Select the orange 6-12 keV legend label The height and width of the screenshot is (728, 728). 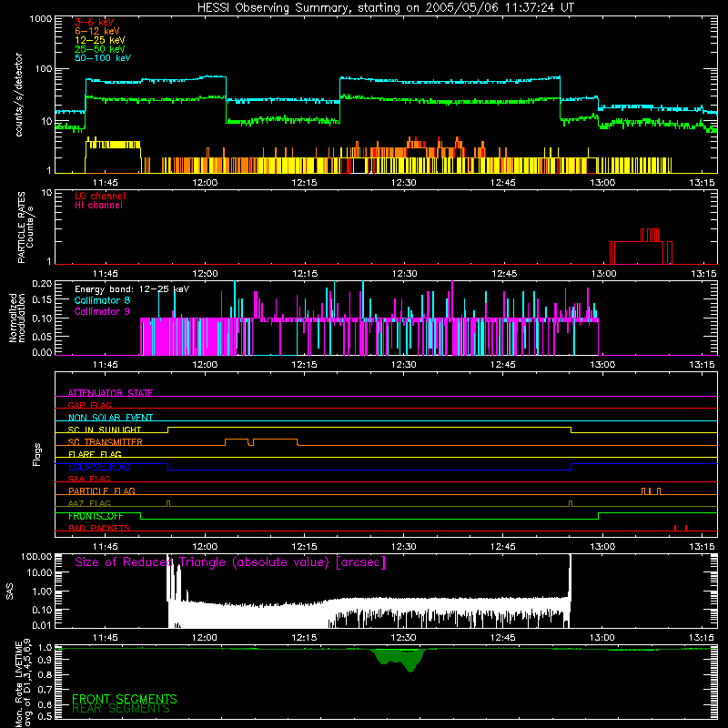click(x=97, y=31)
